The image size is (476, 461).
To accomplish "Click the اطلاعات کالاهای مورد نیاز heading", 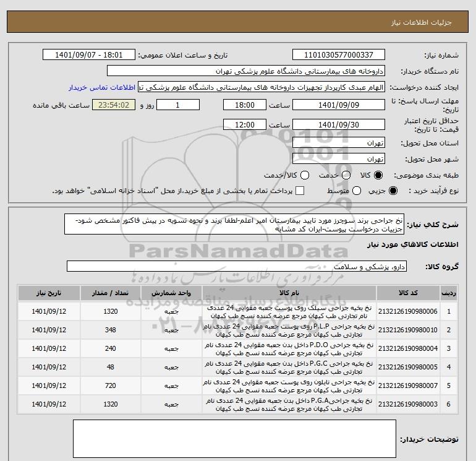I will pyautogui.click(x=413, y=244).
